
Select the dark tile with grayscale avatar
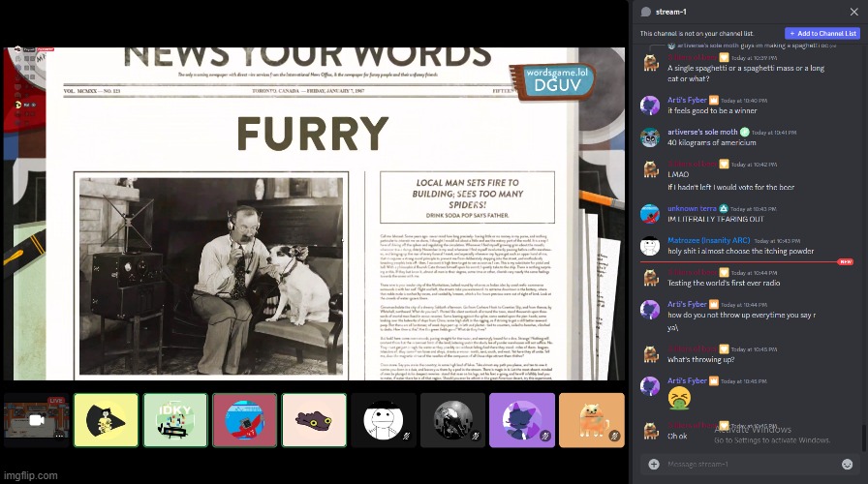point(452,420)
